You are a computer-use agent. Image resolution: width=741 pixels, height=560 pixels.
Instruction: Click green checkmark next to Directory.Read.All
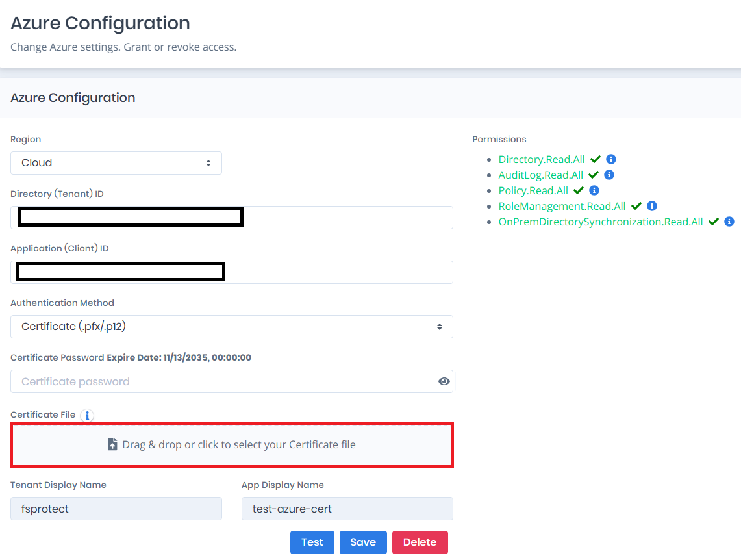(596, 159)
